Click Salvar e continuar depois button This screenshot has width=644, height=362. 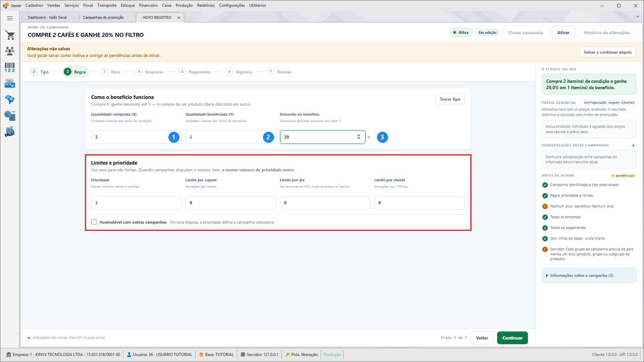click(x=607, y=52)
